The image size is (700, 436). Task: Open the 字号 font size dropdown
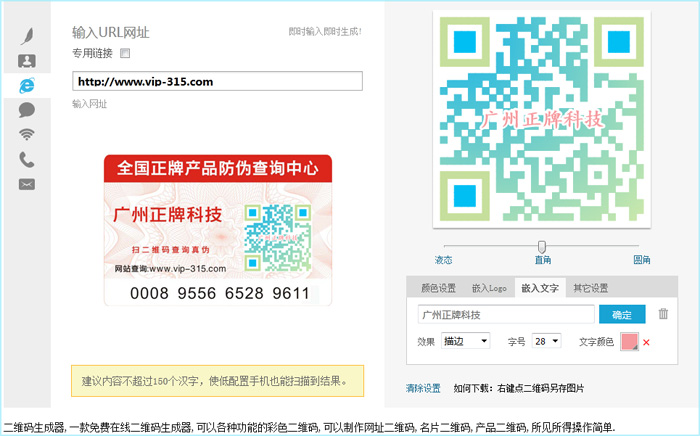tap(546, 341)
